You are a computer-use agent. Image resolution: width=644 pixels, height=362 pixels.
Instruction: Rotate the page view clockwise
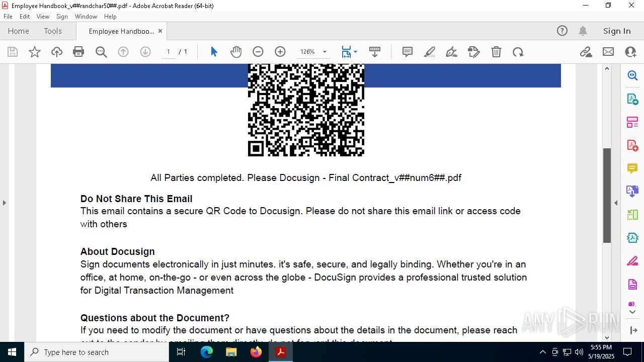(518, 52)
